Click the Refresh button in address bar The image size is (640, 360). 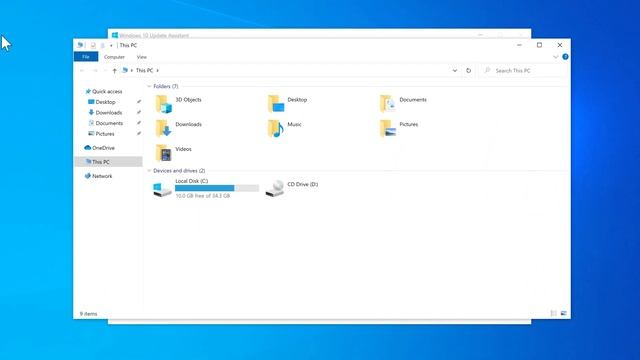(x=469, y=71)
